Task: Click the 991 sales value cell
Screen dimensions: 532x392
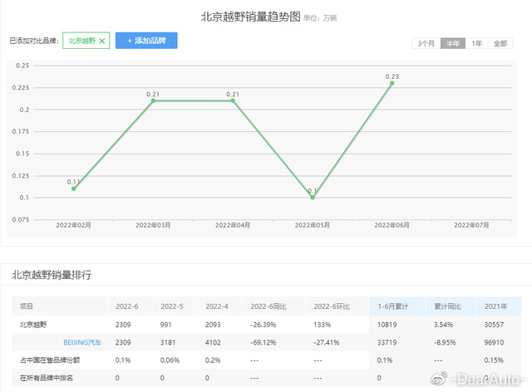Action: click(x=166, y=325)
